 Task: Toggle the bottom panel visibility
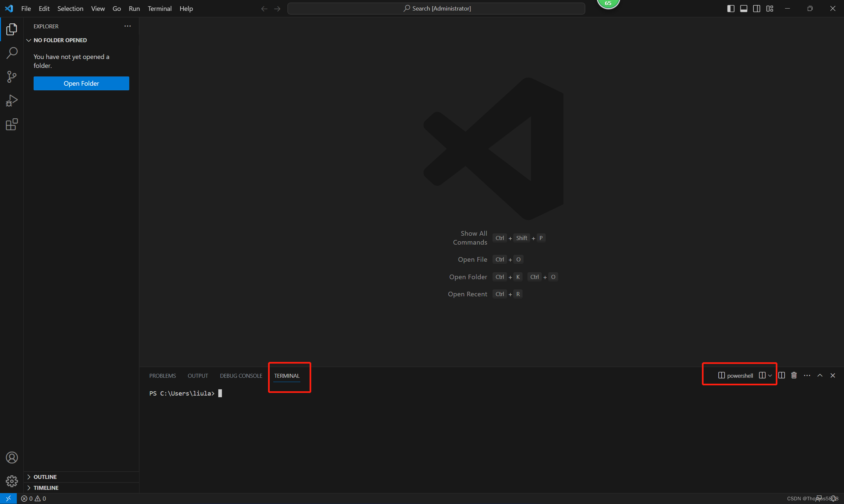[744, 9]
